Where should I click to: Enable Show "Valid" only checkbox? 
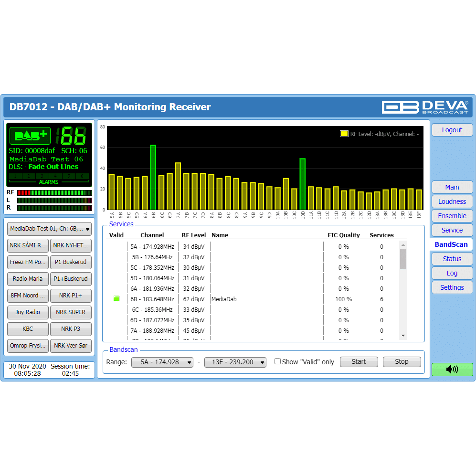pos(277,361)
